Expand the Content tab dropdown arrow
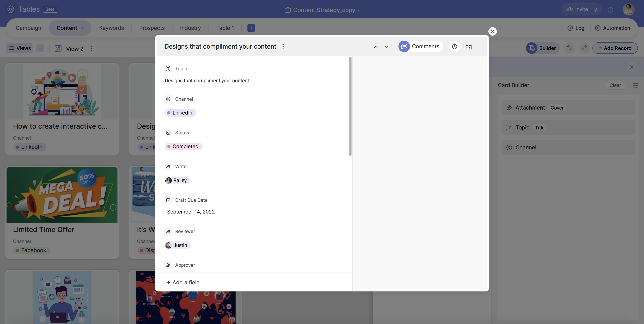 pos(82,28)
